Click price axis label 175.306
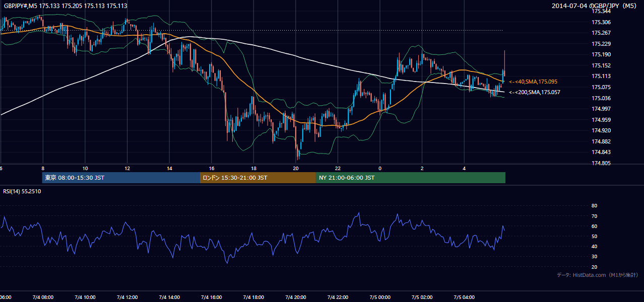644x302 pixels. (601, 22)
